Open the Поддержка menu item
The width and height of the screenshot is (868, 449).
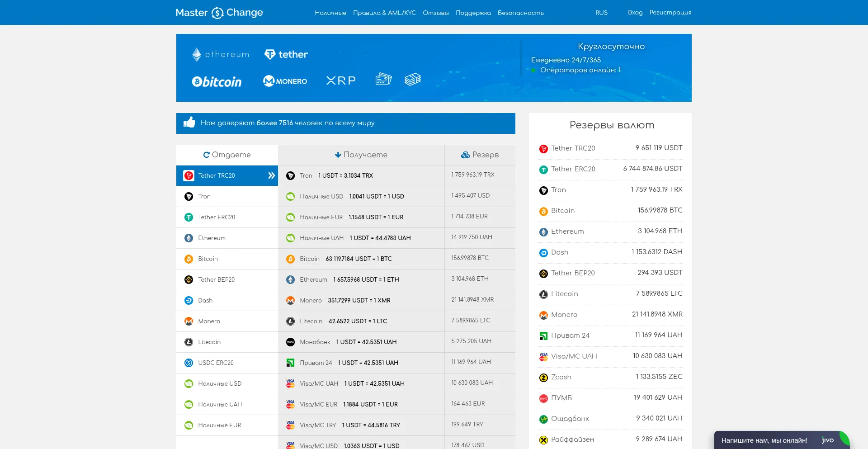coord(473,13)
